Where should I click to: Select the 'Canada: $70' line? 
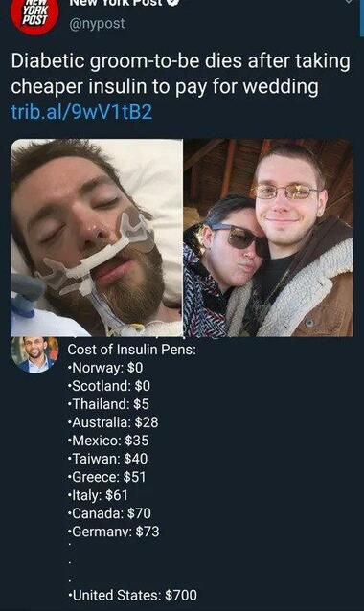[x=109, y=513]
